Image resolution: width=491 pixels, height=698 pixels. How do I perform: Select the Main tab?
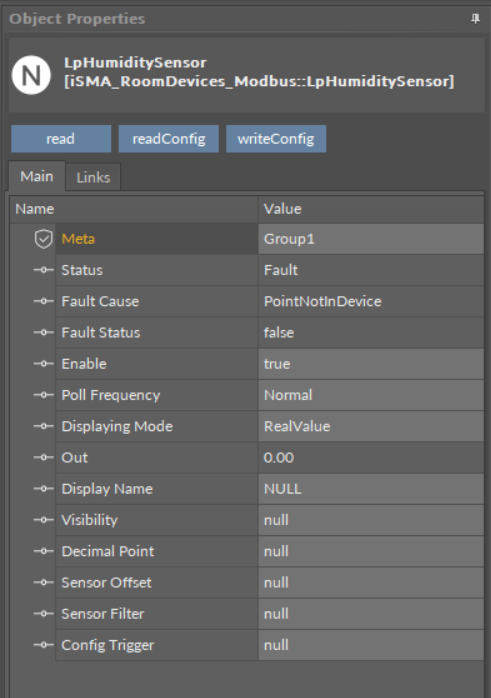(x=37, y=176)
